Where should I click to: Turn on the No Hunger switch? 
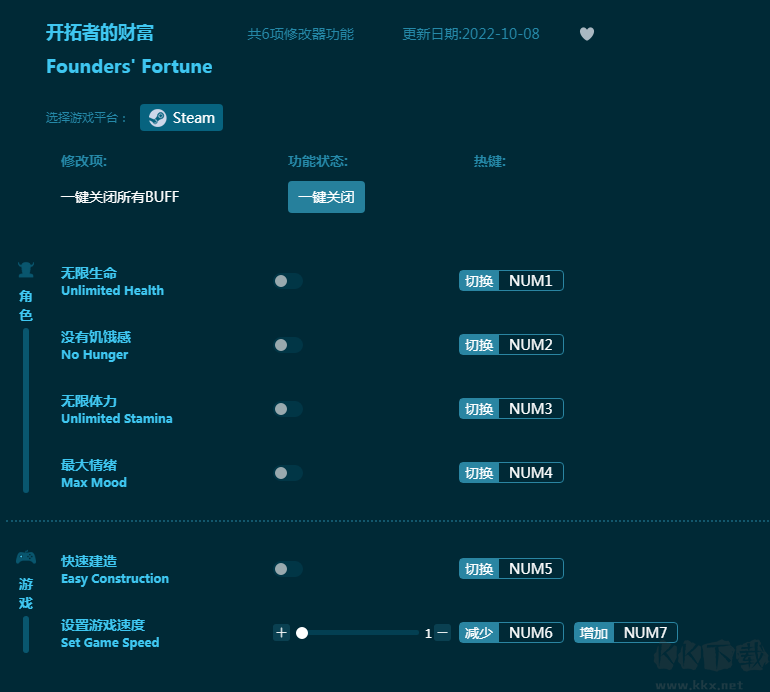coord(288,345)
